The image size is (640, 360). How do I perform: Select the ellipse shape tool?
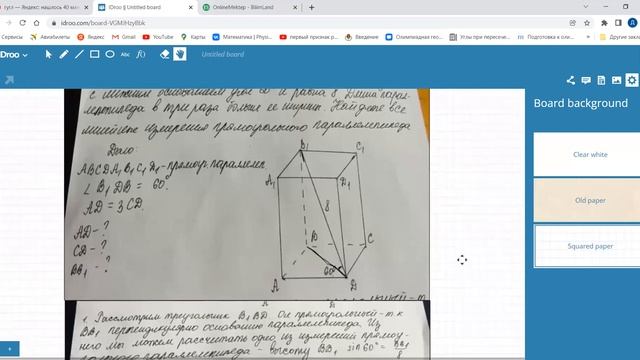pos(110,54)
